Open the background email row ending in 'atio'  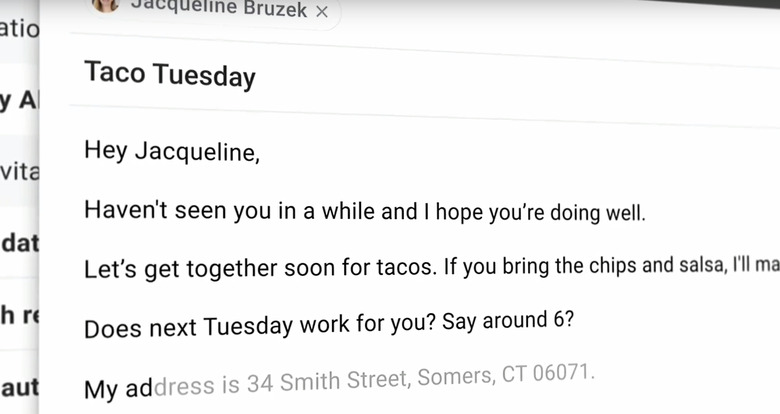tap(19, 30)
